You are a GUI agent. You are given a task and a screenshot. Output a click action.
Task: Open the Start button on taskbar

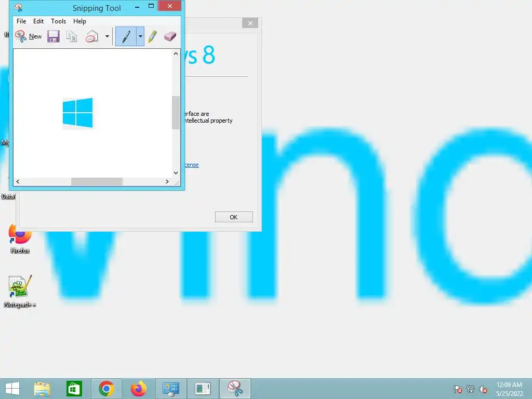(12, 389)
